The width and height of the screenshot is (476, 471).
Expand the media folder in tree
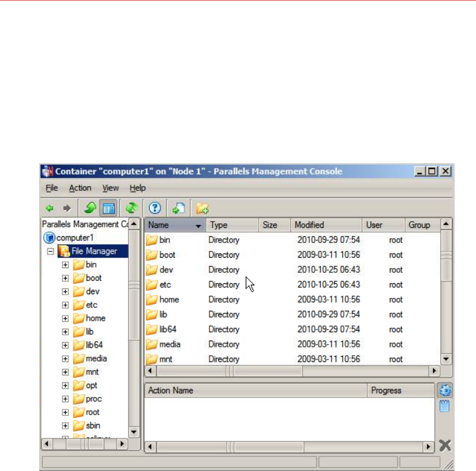click(x=65, y=359)
